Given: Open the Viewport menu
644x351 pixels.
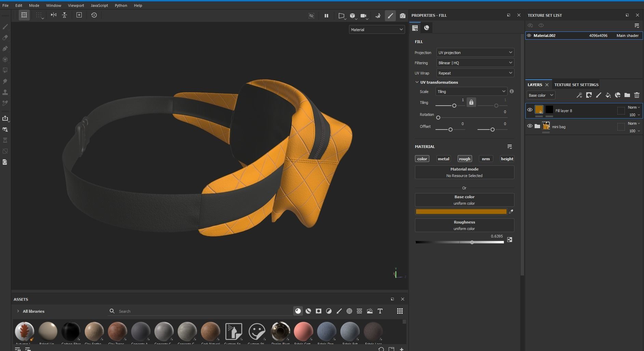Looking at the screenshot, I should point(76,5).
